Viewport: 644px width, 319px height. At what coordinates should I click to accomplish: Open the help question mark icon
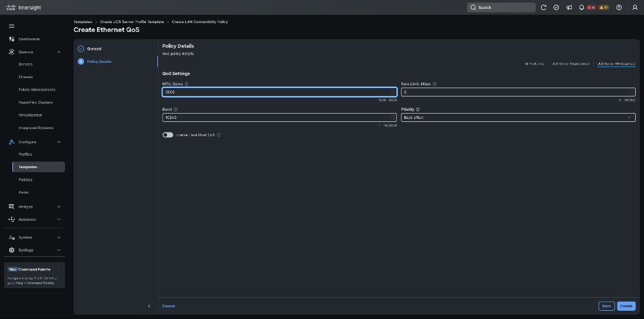(x=619, y=8)
